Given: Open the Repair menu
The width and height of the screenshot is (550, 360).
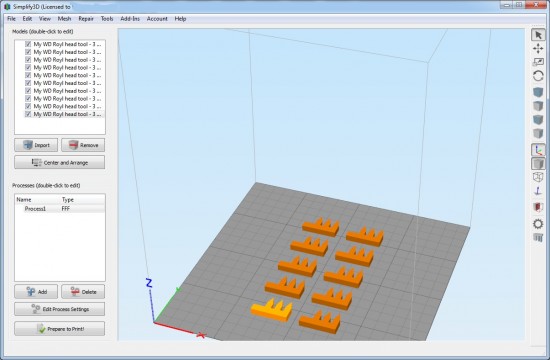Looking at the screenshot, I should [x=86, y=19].
